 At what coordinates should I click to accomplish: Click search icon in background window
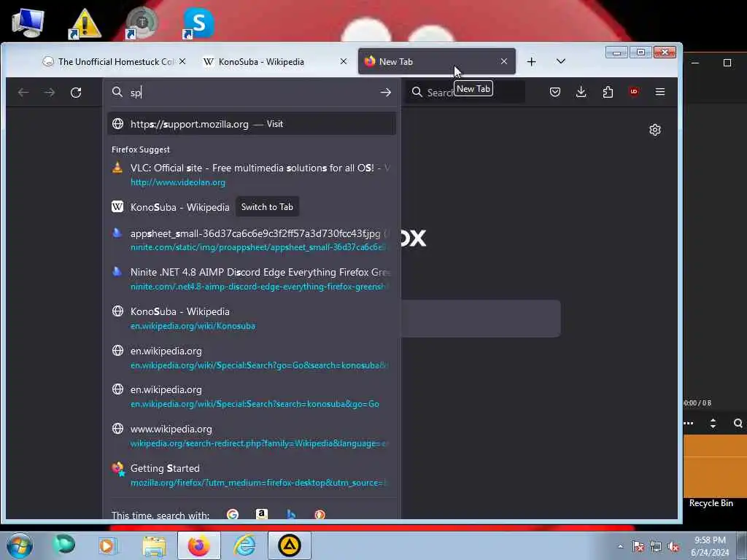click(x=738, y=424)
